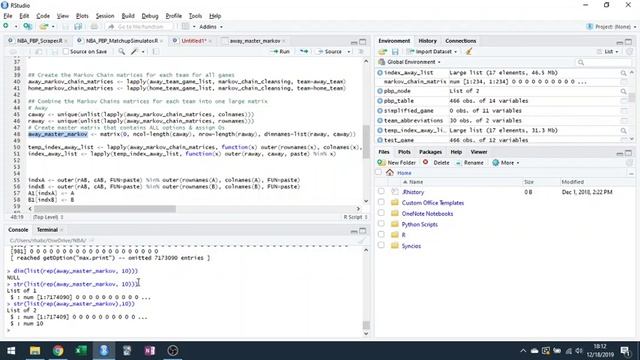Clear the workspace with the broom icon

click(469, 51)
